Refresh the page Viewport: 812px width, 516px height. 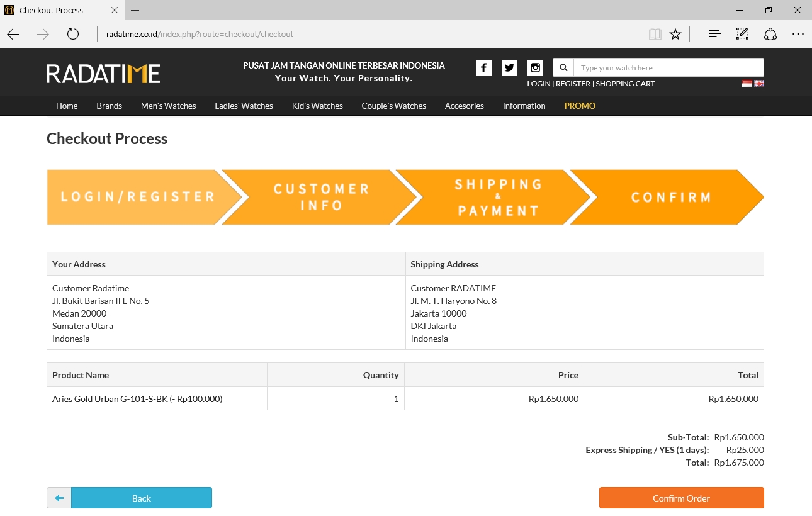pos(73,34)
